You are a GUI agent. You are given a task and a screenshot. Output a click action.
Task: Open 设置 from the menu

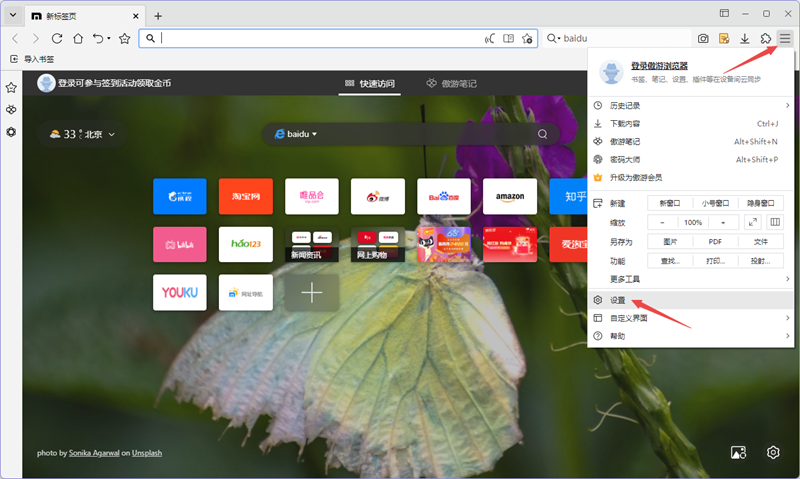(691, 300)
